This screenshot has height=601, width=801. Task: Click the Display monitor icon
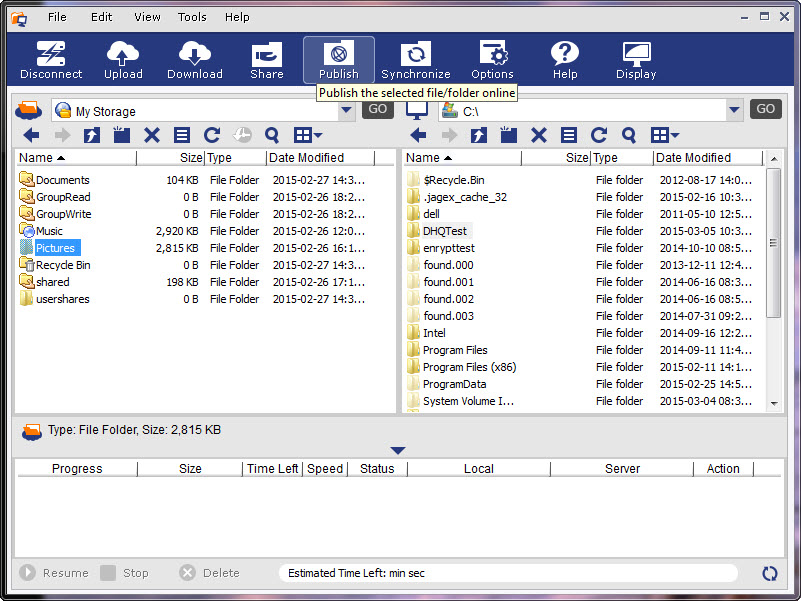point(636,60)
